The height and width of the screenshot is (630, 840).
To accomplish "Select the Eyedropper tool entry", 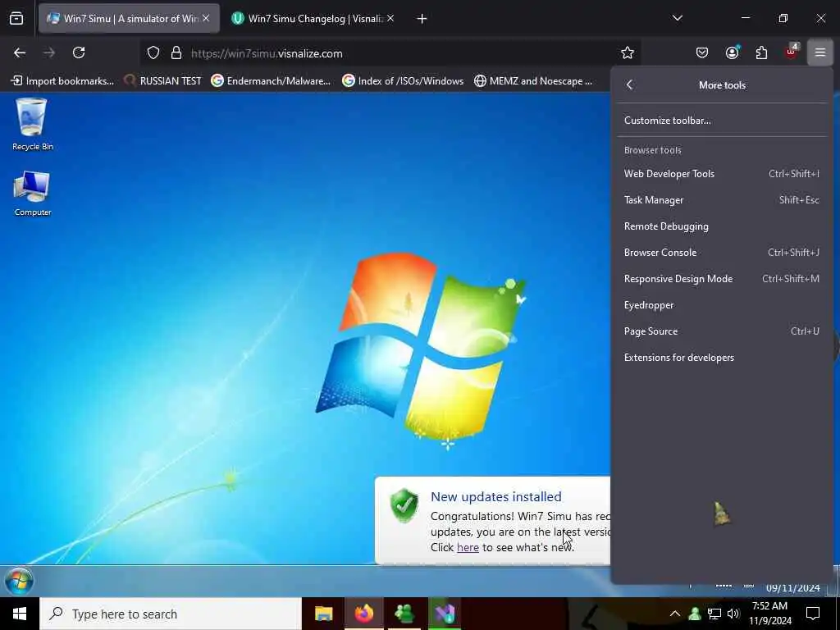I will [722, 305].
